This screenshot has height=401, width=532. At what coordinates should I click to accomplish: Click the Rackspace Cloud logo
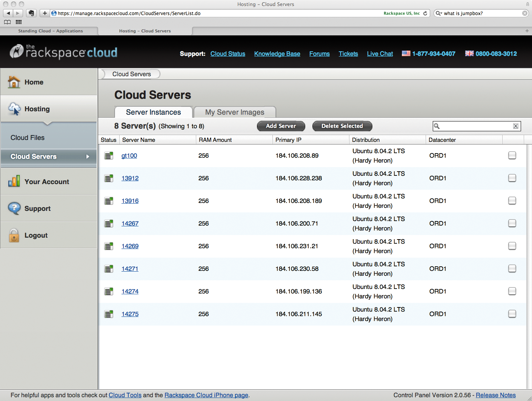63,52
